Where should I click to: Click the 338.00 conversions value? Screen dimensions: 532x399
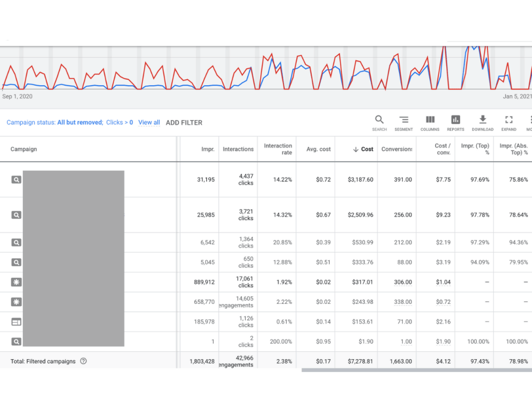403,302
